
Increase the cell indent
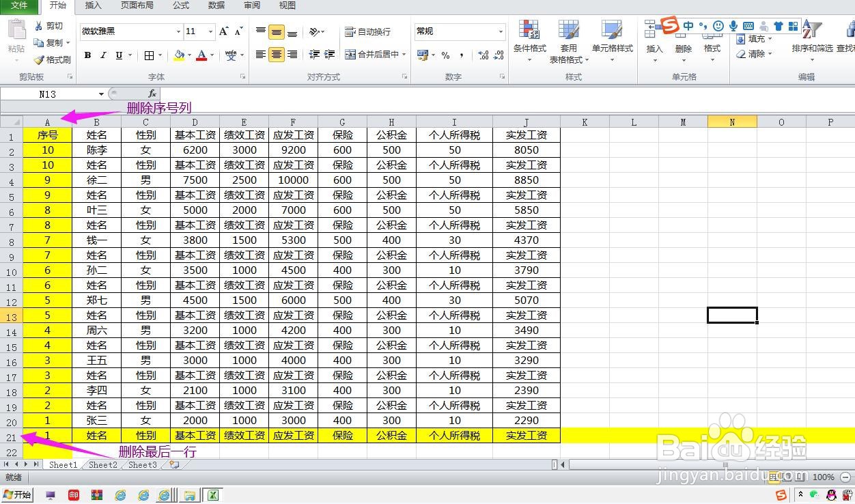coord(330,55)
